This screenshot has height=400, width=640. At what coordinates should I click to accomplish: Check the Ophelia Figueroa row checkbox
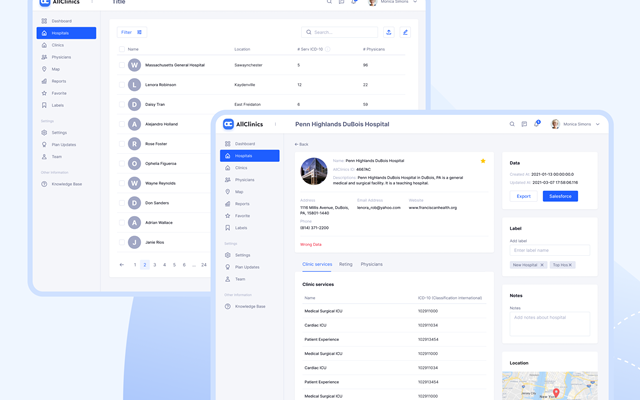point(122,163)
